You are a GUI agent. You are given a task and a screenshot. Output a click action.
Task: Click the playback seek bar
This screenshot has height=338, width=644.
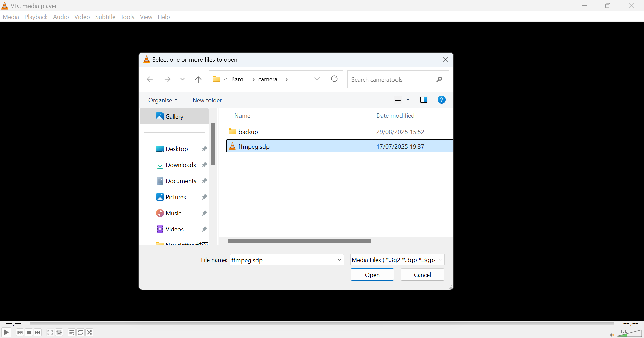coord(322,323)
